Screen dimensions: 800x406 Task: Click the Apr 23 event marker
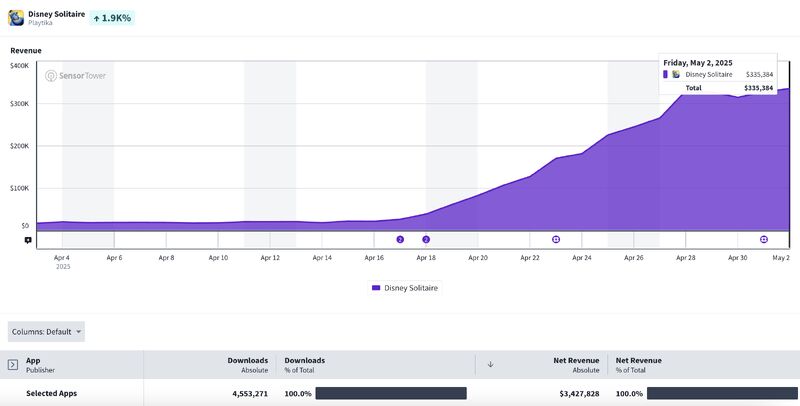pos(556,239)
